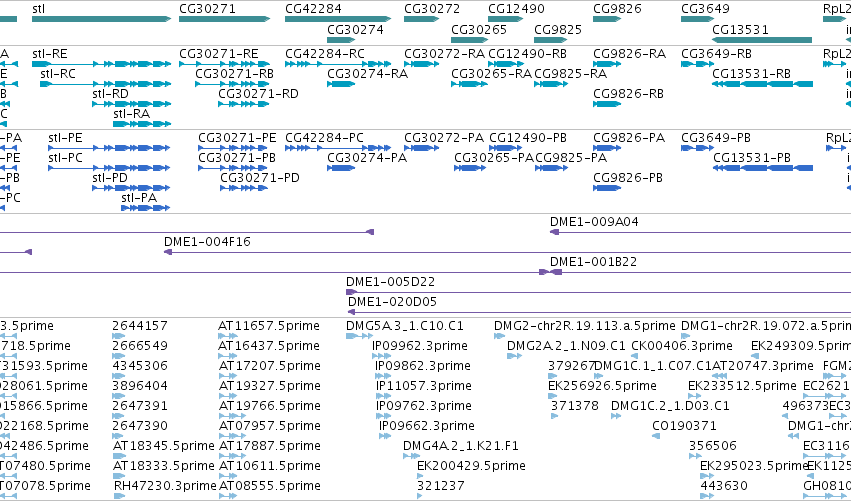Click EST DMG1C.2_1.D03.C1
Viewport: 851px width, 501px height.
[670, 406]
